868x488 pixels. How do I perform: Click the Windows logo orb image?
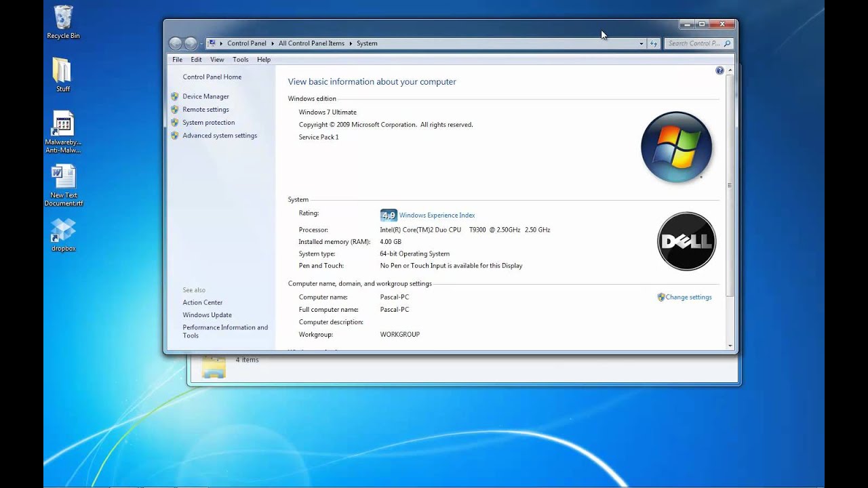676,147
